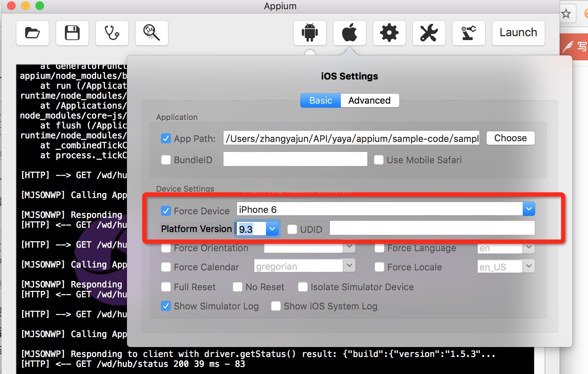Enable the Force Orientation checkbox

pos(166,248)
